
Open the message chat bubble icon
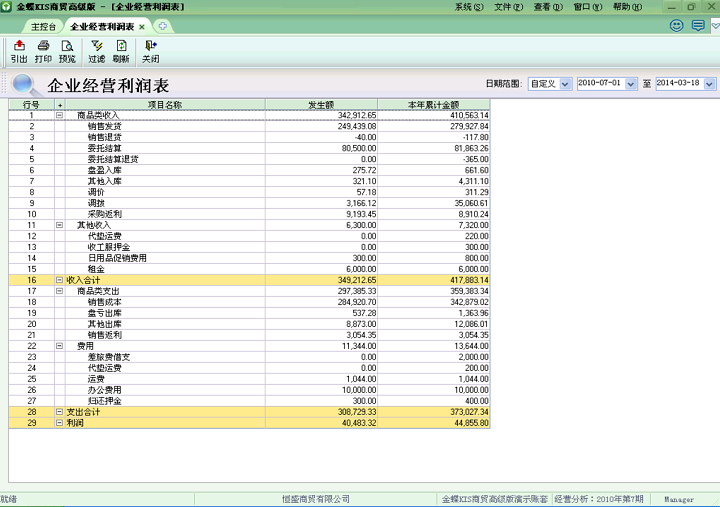(x=698, y=25)
